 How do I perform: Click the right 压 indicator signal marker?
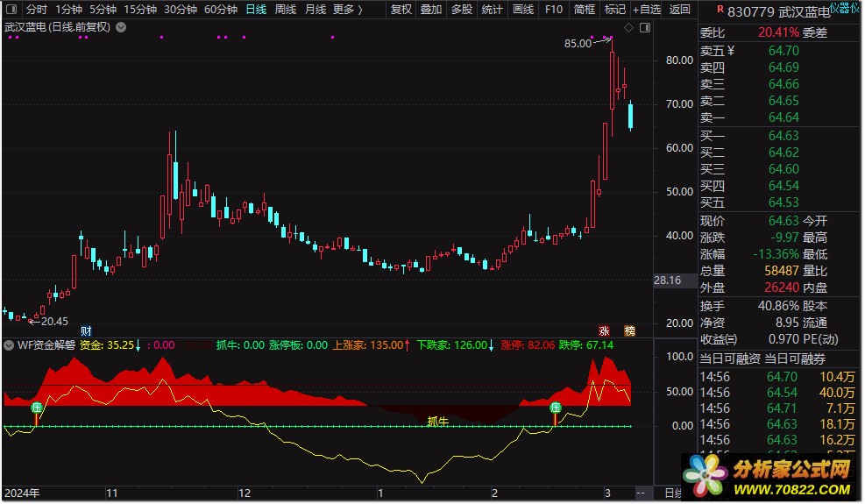point(556,408)
